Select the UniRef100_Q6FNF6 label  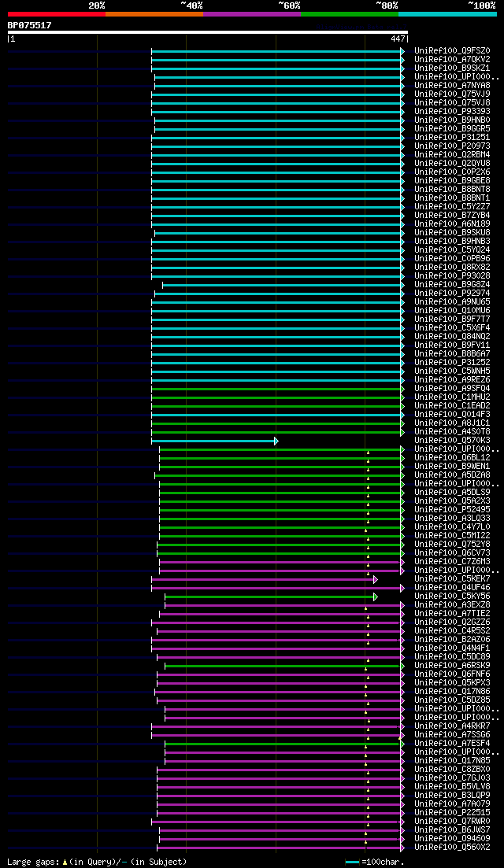pyautogui.click(x=452, y=674)
